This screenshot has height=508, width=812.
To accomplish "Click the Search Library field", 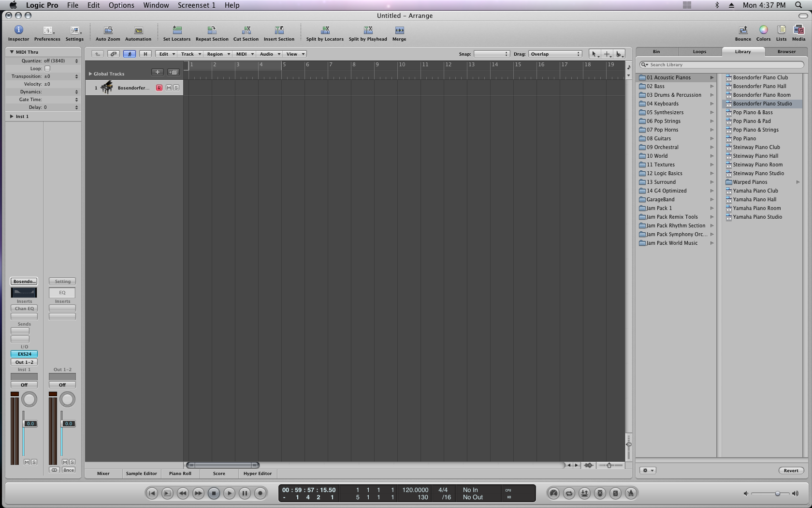I will coord(722,65).
